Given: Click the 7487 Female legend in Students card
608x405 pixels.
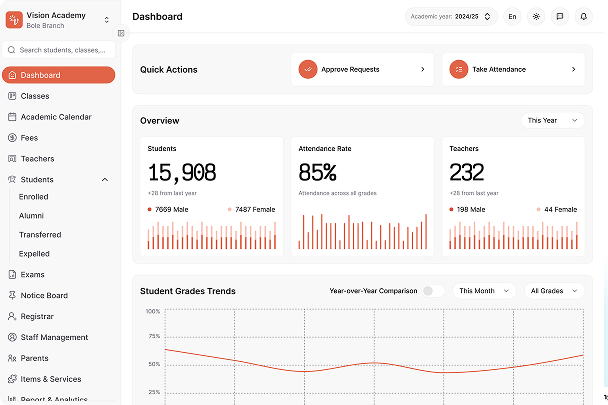Looking at the screenshot, I should pos(251,209).
